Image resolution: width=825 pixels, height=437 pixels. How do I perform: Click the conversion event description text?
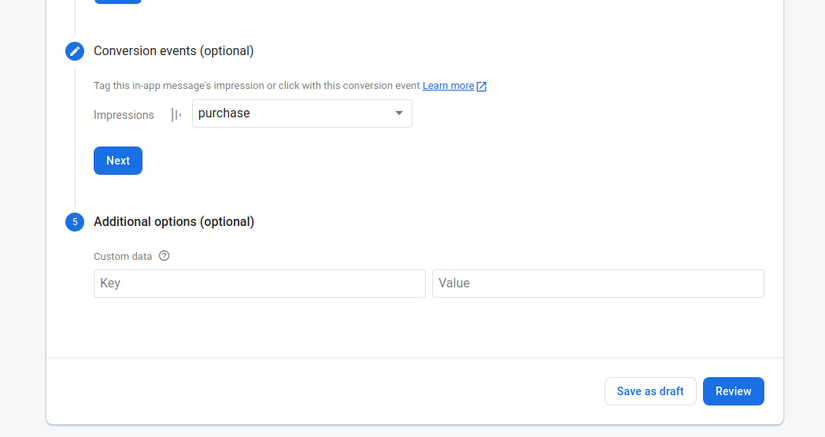(x=256, y=86)
